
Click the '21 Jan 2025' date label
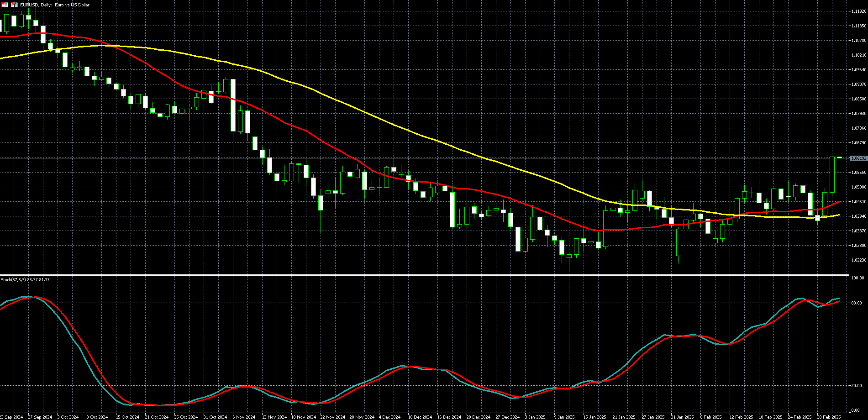[624, 417]
